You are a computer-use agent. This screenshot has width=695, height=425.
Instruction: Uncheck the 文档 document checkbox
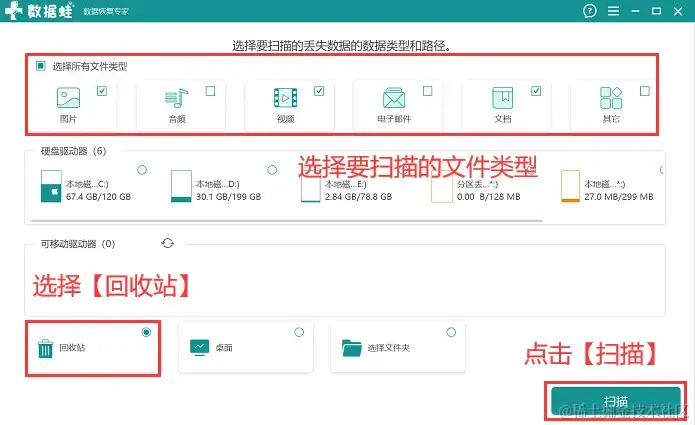536,91
